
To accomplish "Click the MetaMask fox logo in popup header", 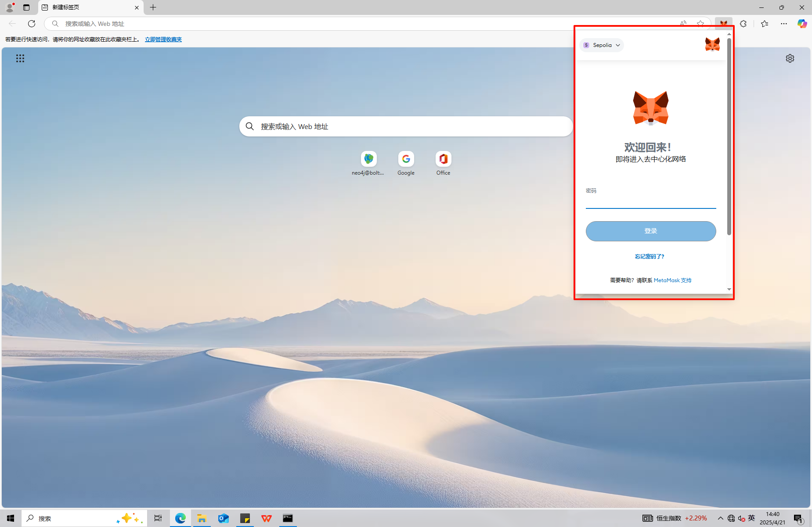I will click(x=712, y=45).
